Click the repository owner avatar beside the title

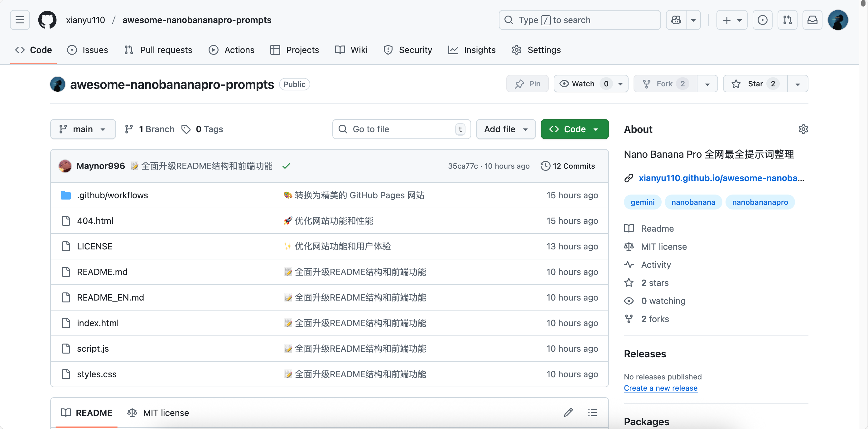[58, 84]
